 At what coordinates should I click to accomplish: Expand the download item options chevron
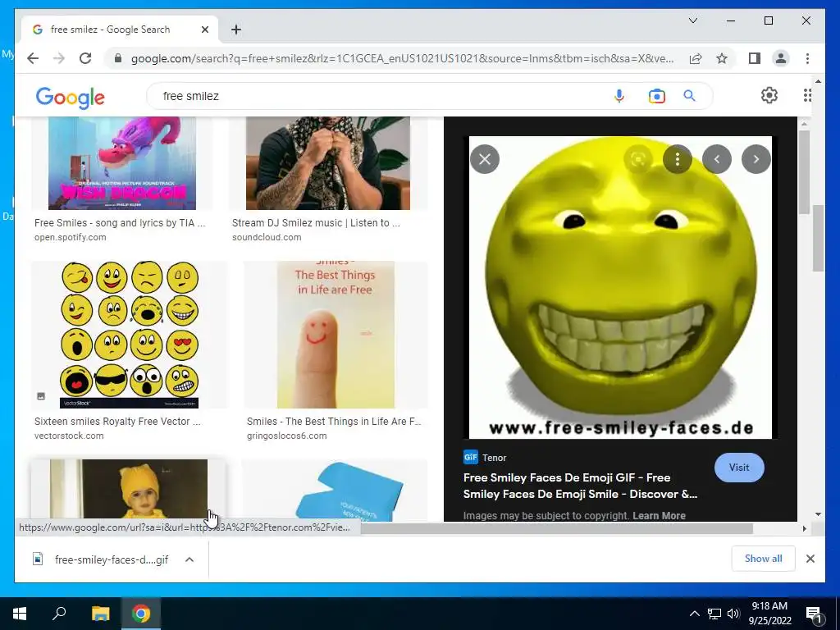coord(189,559)
